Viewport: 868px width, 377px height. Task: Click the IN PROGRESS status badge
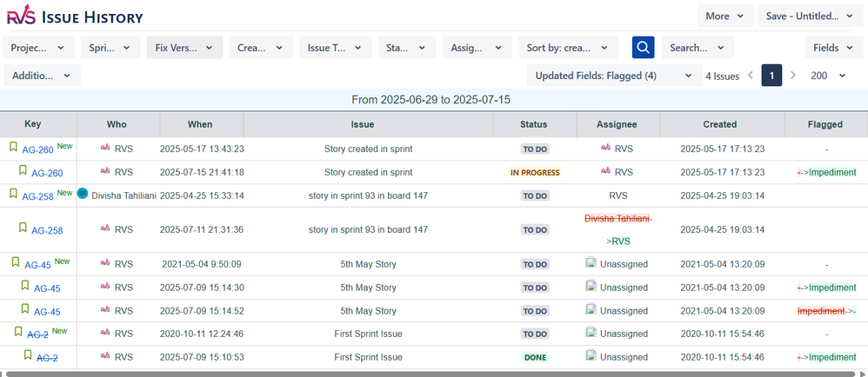535,173
